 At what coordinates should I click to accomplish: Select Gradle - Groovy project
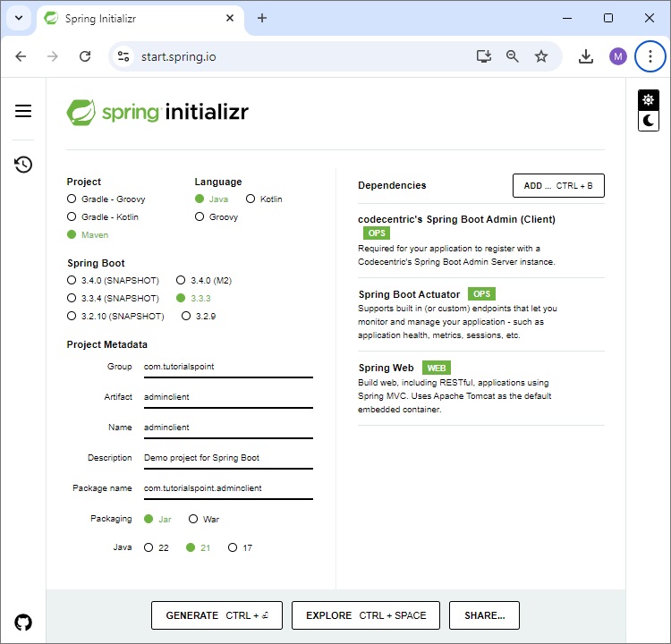pos(106,199)
